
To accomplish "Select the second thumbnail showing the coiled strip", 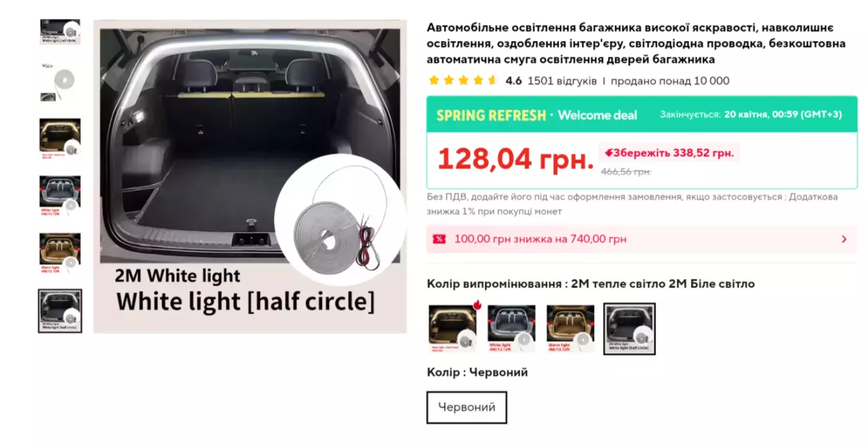I will (60, 81).
